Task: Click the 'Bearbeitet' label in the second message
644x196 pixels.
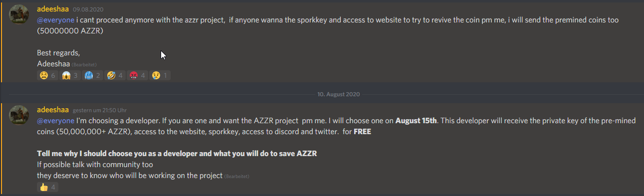Action: pos(236,177)
